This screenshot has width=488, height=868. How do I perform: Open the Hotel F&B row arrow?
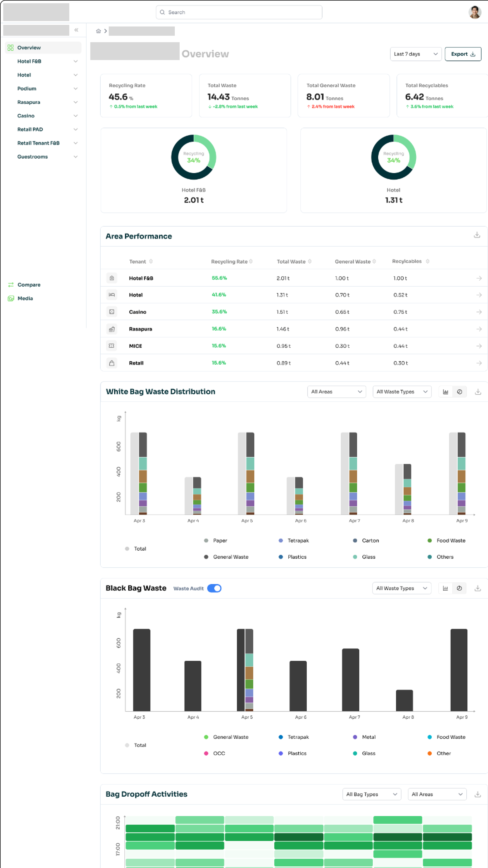coord(479,278)
